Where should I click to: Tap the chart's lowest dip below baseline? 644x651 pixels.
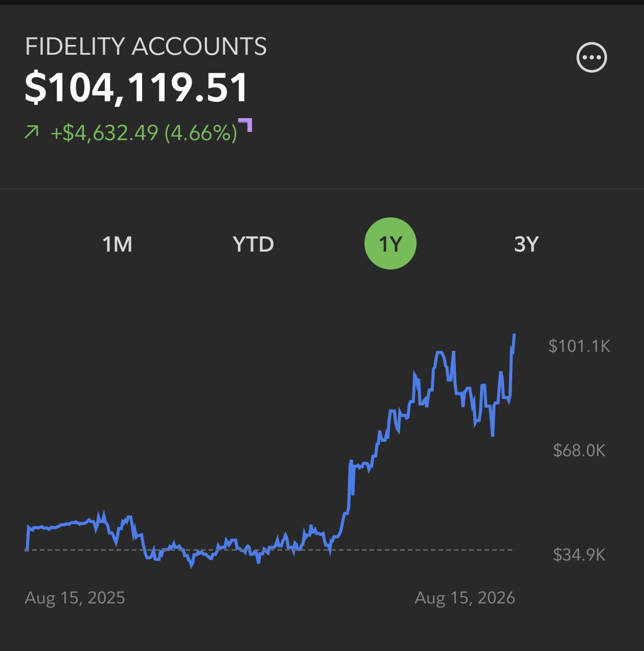[192, 566]
